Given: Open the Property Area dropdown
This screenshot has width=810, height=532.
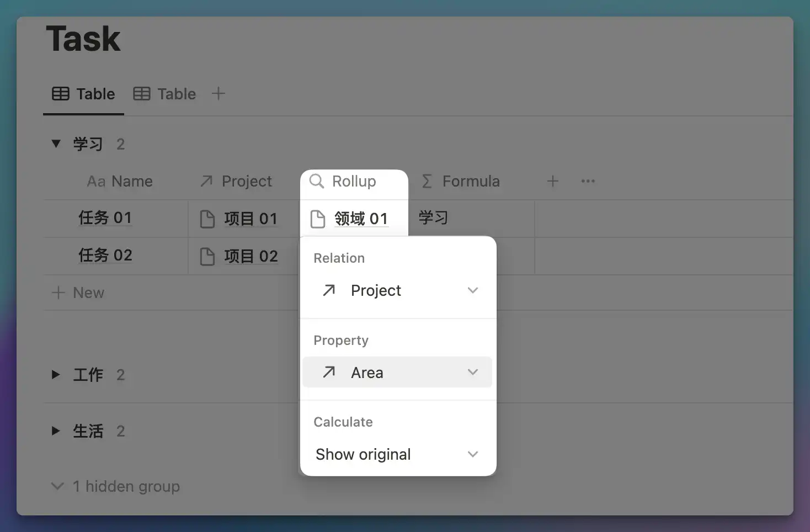Looking at the screenshot, I should coord(397,373).
